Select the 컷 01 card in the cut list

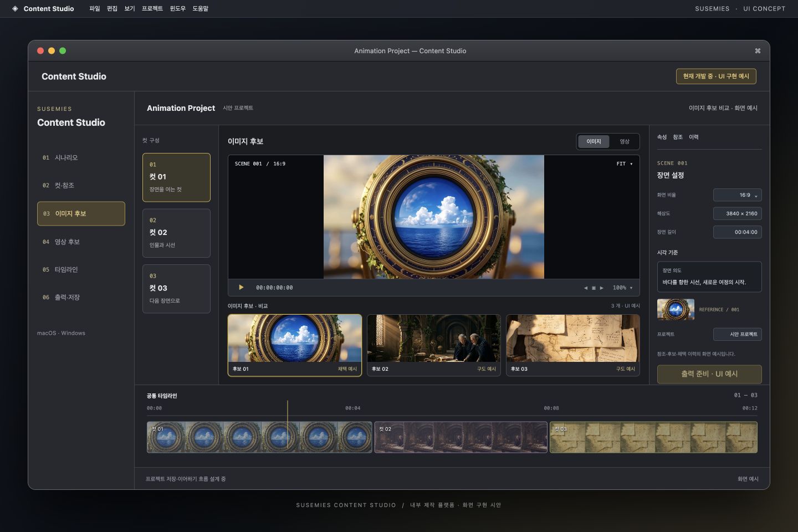tap(176, 177)
